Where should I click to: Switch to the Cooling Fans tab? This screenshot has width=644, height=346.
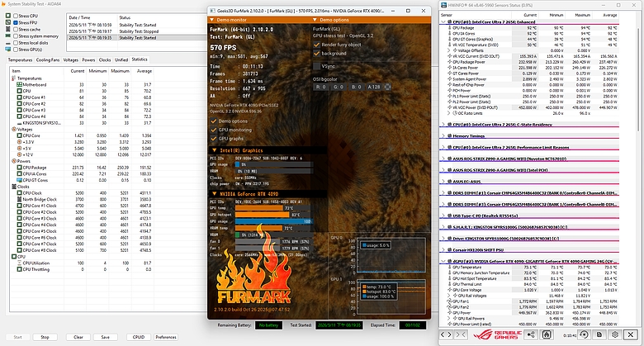click(x=48, y=60)
